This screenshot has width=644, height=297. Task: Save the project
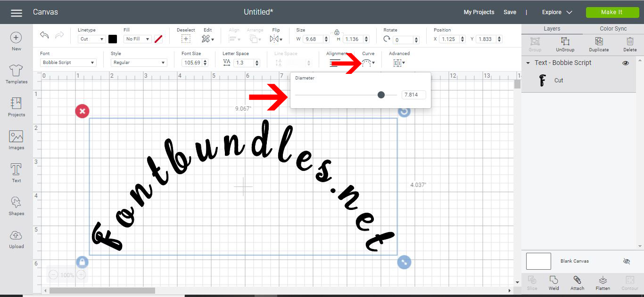(510, 12)
